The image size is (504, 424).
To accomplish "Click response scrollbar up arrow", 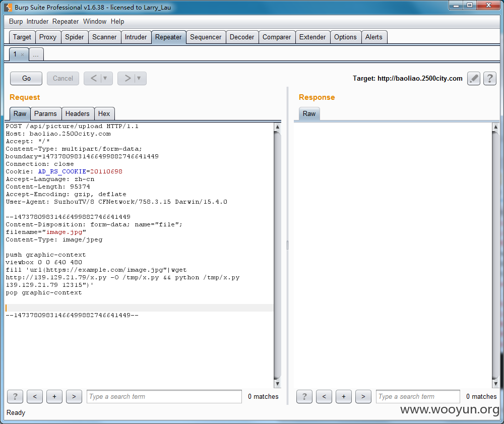I will (495, 127).
